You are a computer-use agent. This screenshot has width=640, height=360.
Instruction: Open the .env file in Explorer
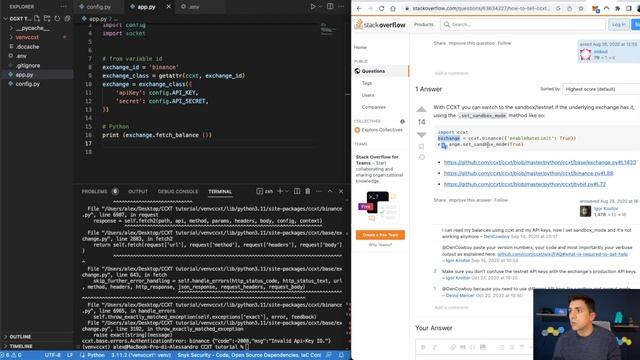(21, 56)
